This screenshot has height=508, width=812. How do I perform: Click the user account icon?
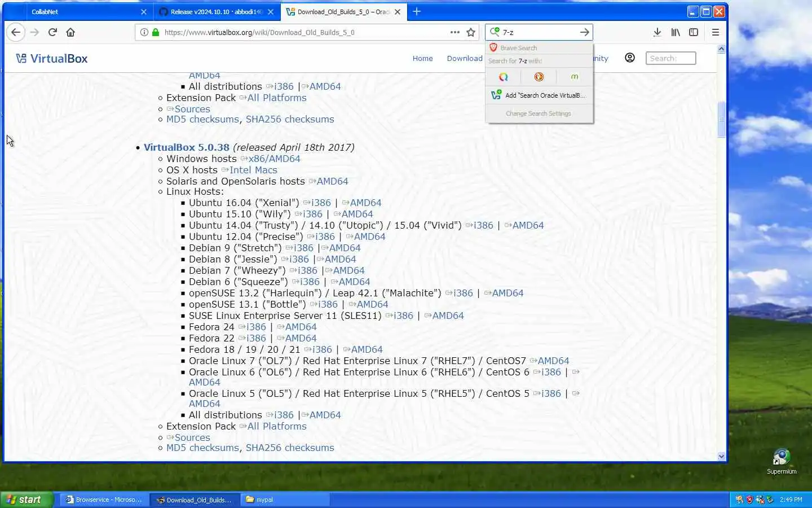click(630, 58)
